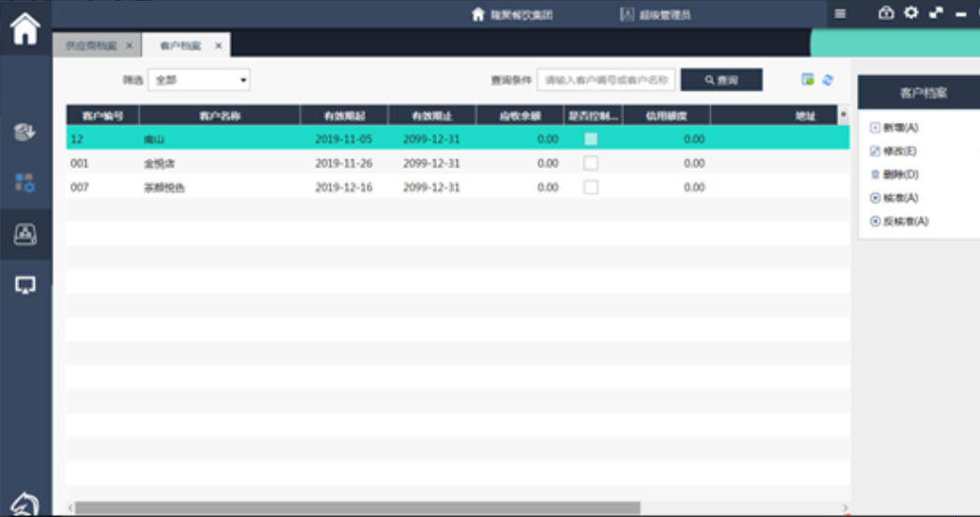Open the hamburger menu in the top bar
This screenshot has width=980, height=517.
[x=840, y=14]
